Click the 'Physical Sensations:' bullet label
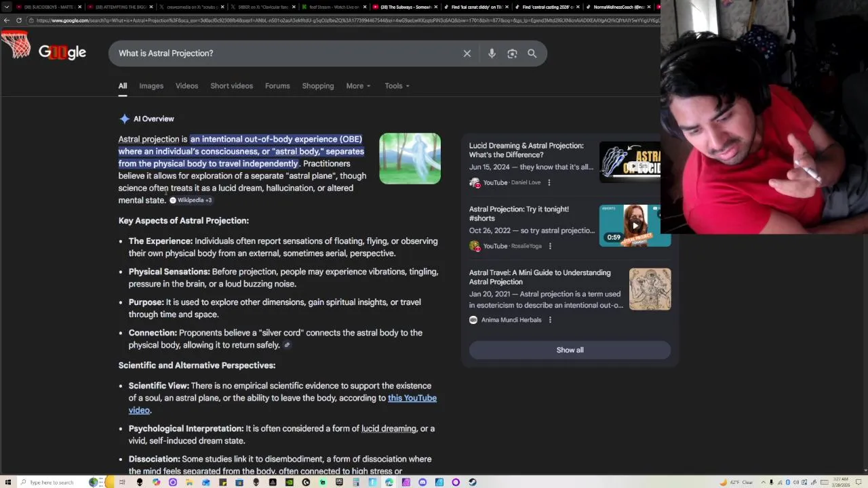The height and width of the screenshot is (488, 868). click(x=169, y=272)
